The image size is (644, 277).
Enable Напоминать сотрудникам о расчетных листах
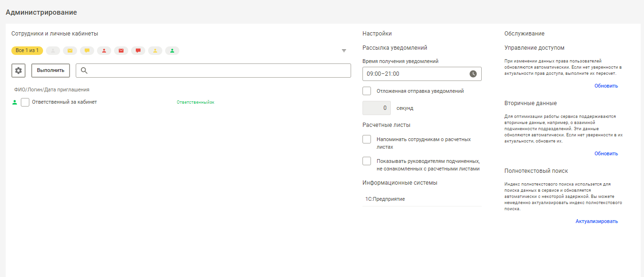pos(367,139)
